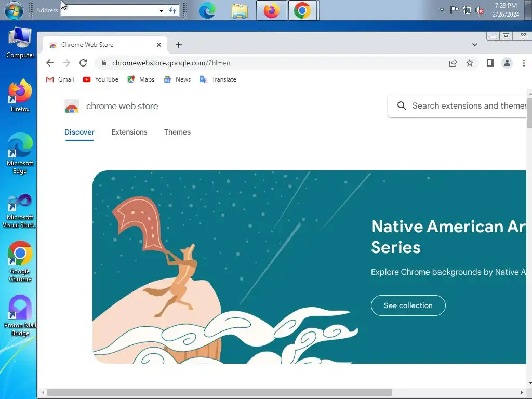Open the Windows Start orb
Screen dimensions: 532x399
coord(14,10)
